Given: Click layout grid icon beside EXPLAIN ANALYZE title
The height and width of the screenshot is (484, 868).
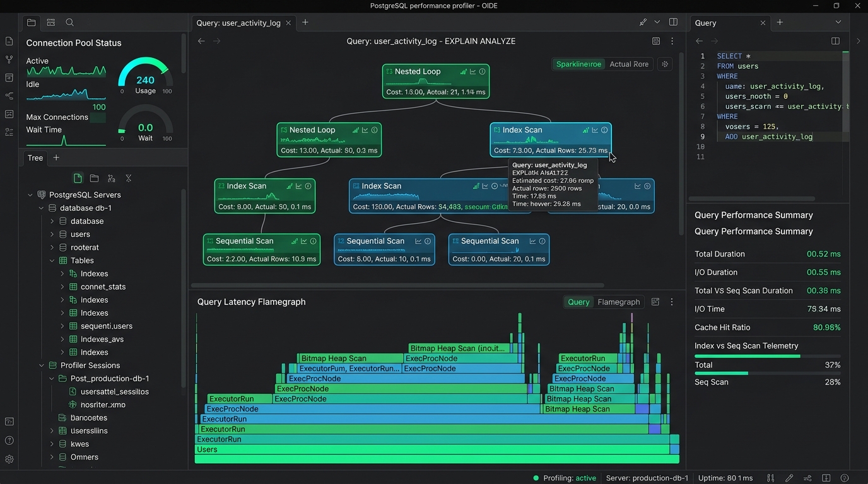Looking at the screenshot, I should click(656, 41).
